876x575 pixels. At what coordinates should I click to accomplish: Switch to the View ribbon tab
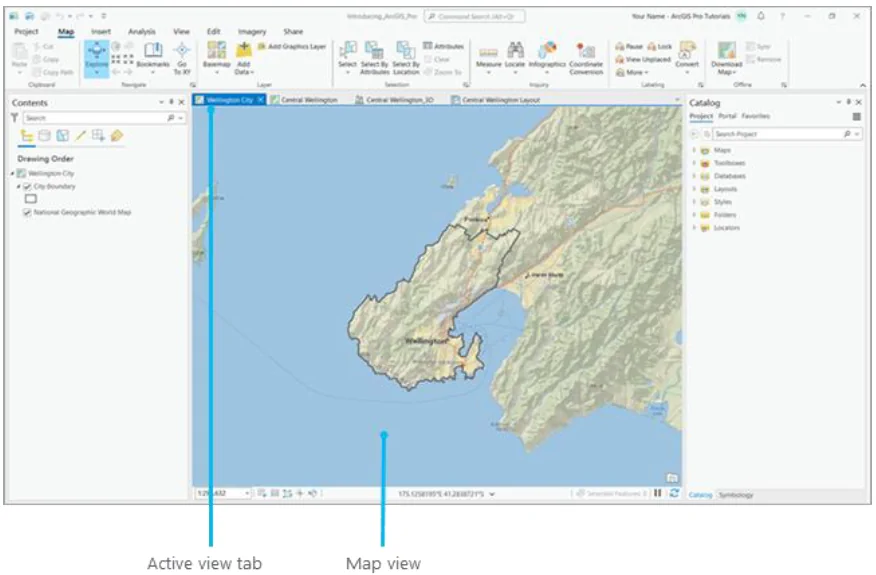(181, 32)
